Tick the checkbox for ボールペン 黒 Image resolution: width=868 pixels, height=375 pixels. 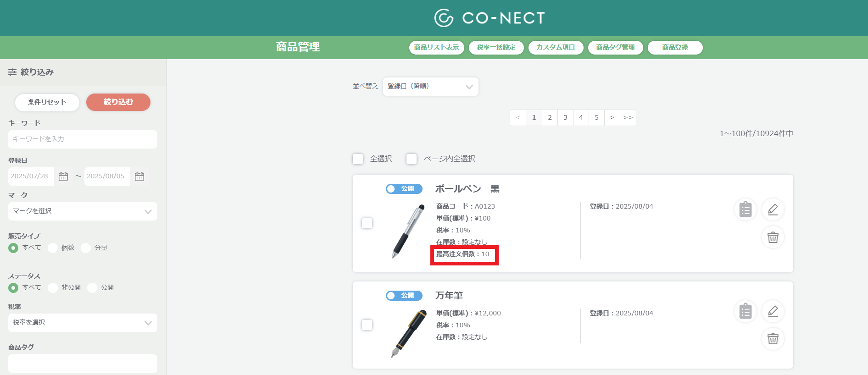(367, 223)
